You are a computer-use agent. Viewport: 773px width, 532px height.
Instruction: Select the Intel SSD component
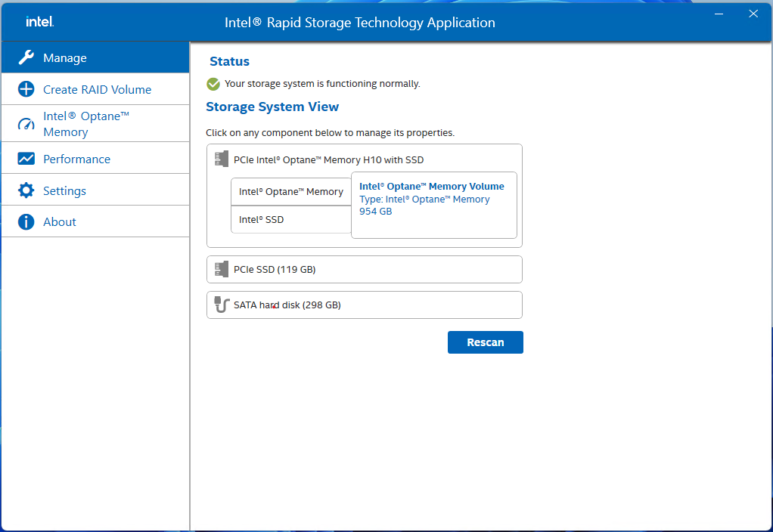click(x=290, y=220)
